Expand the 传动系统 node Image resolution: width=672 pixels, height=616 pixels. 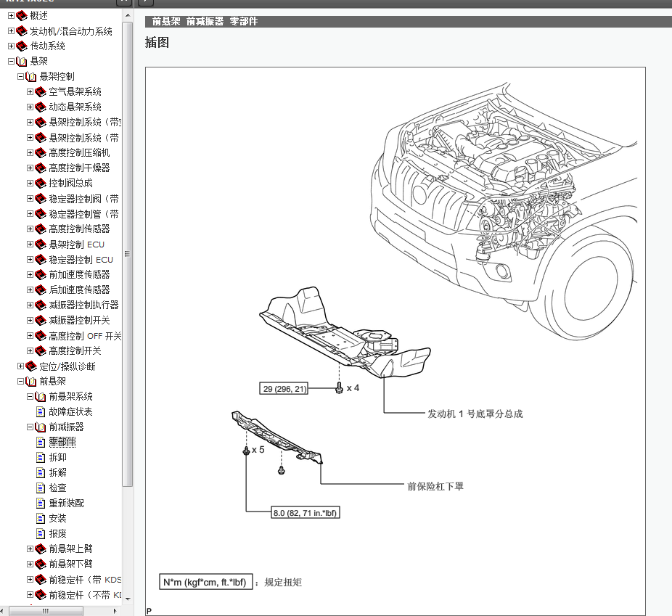click(11, 46)
